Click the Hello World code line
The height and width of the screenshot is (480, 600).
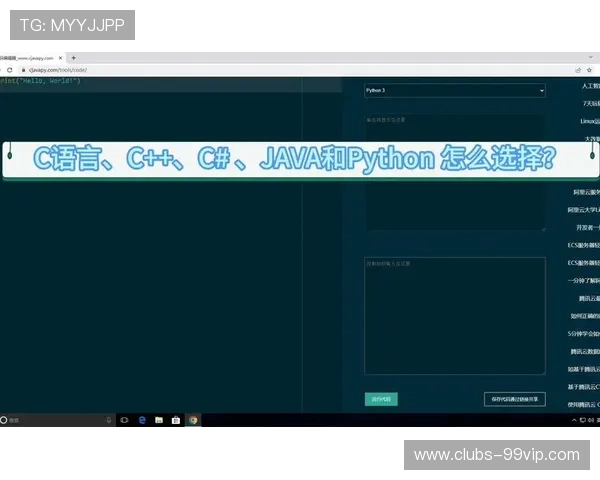tap(40, 81)
